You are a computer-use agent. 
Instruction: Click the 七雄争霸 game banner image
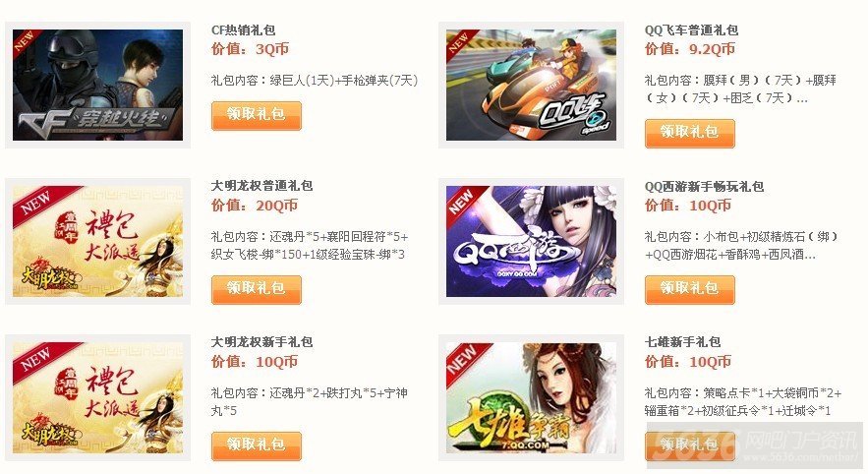click(x=531, y=397)
